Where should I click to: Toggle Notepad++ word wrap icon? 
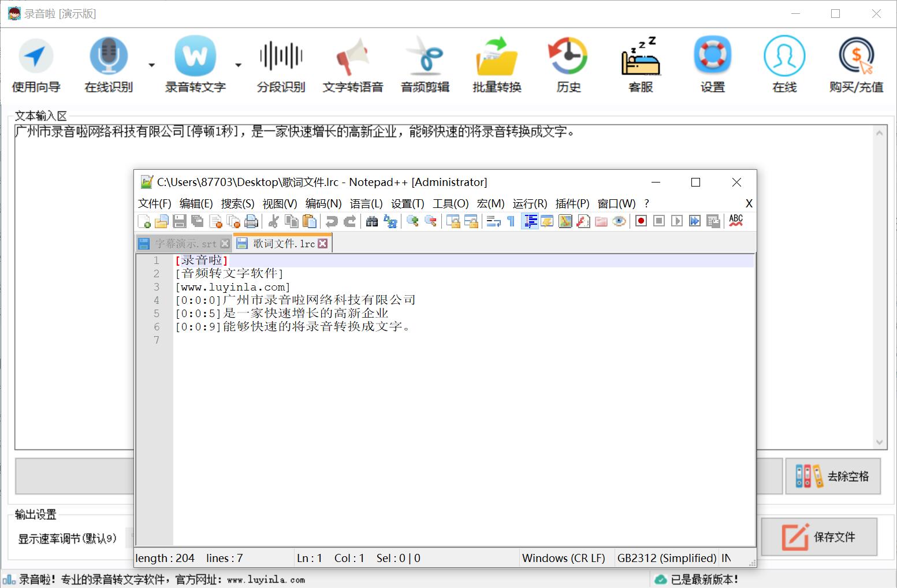(x=493, y=221)
